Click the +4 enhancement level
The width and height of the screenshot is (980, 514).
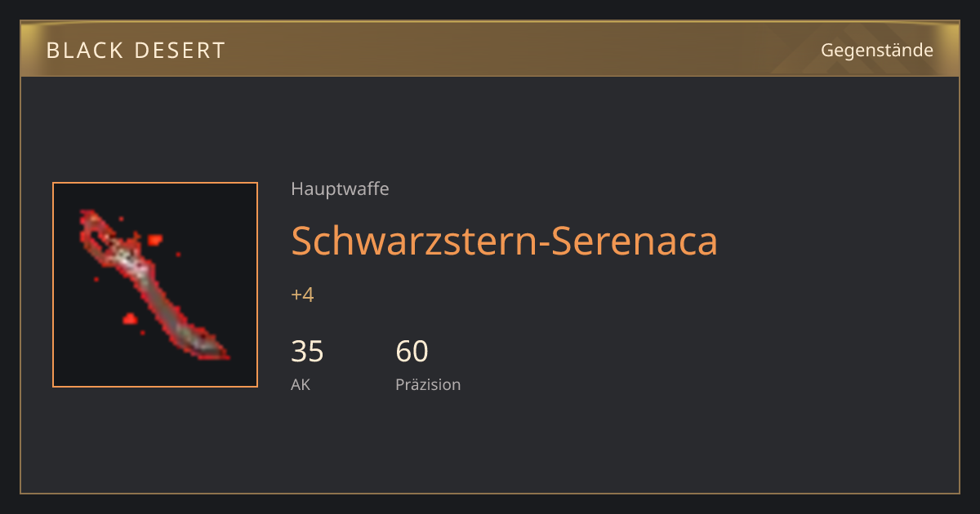302,295
